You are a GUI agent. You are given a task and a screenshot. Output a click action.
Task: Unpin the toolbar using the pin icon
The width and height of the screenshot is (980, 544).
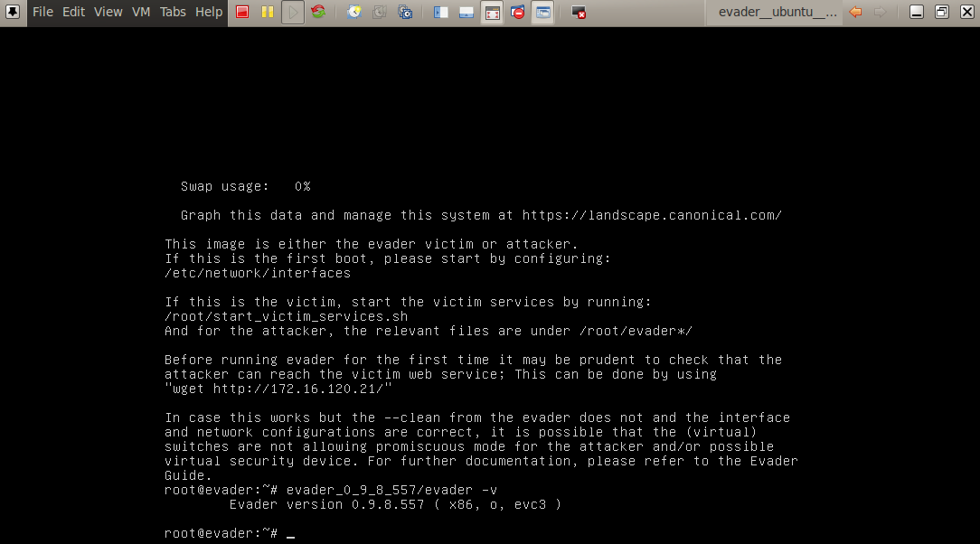(14, 13)
